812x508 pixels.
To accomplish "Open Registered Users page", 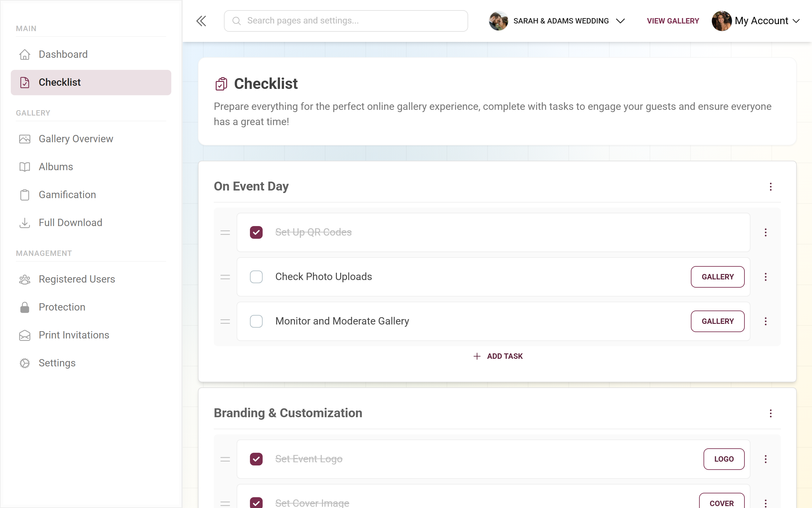I will coord(91,279).
